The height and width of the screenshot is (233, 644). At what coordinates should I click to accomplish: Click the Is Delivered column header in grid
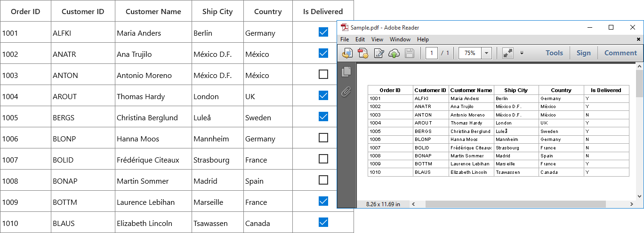point(323,11)
